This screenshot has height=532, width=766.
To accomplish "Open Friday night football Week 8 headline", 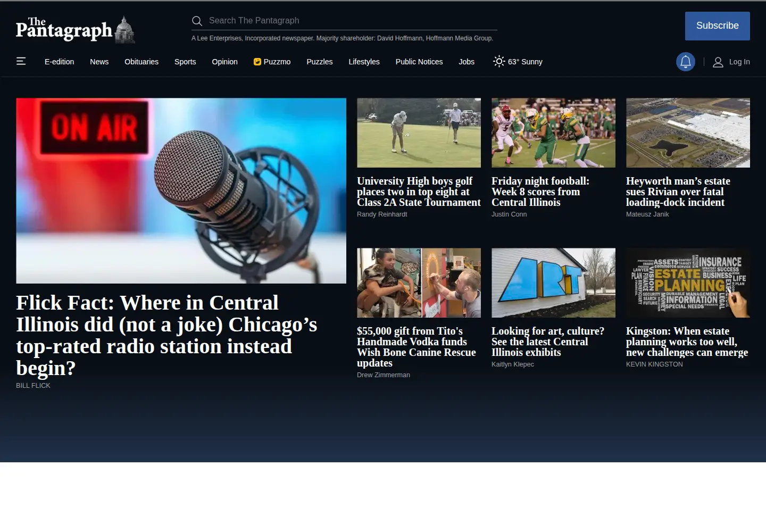I will [x=540, y=192].
